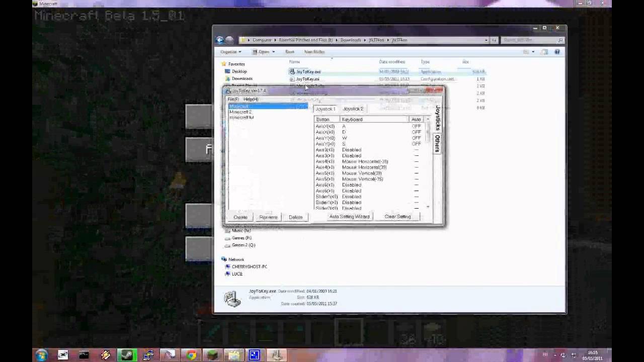This screenshot has height=362, width=644.
Task: Click the 'Auto' column header in JoyToKey
Action: coord(417,120)
